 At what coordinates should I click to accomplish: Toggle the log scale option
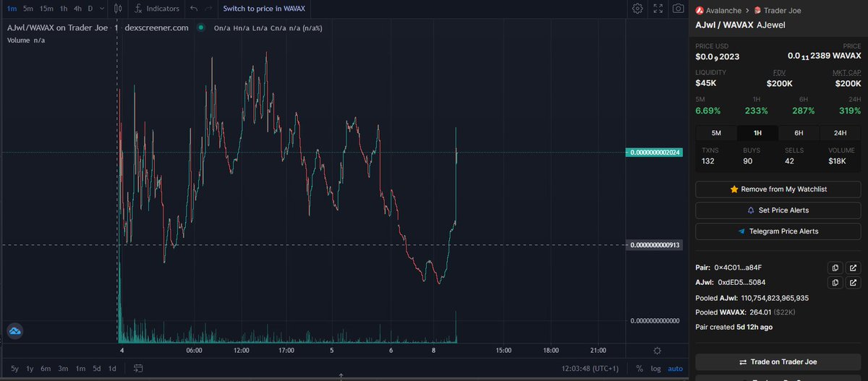pyautogui.click(x=655, y=369)
